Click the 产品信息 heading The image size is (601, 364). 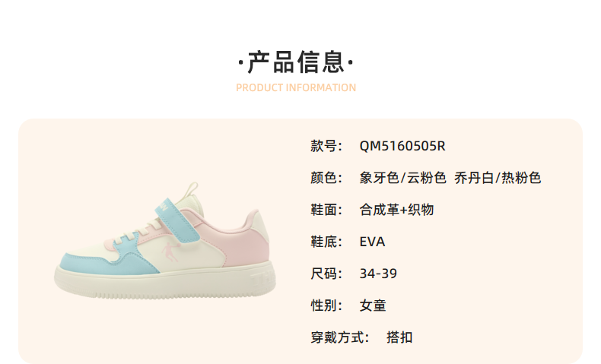point(295,62)
